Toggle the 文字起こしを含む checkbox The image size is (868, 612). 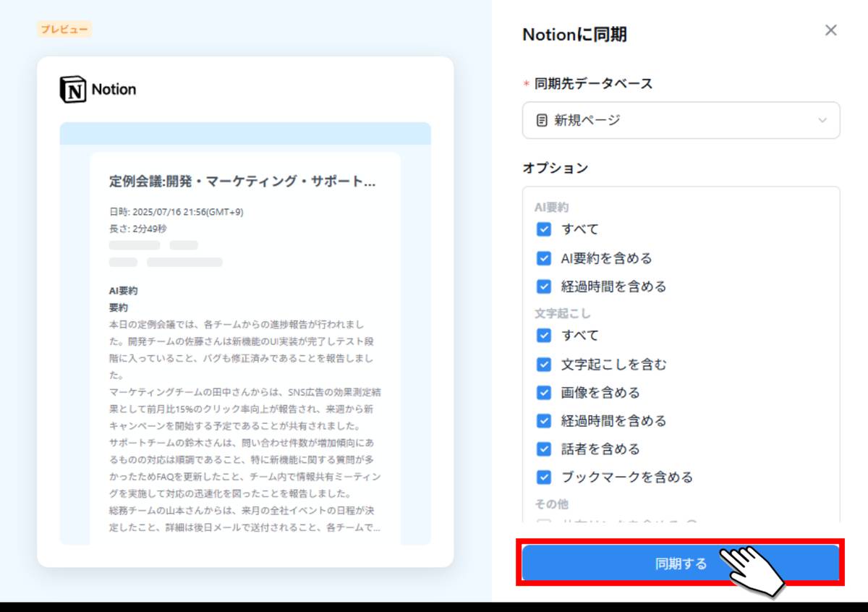point(544,365)
